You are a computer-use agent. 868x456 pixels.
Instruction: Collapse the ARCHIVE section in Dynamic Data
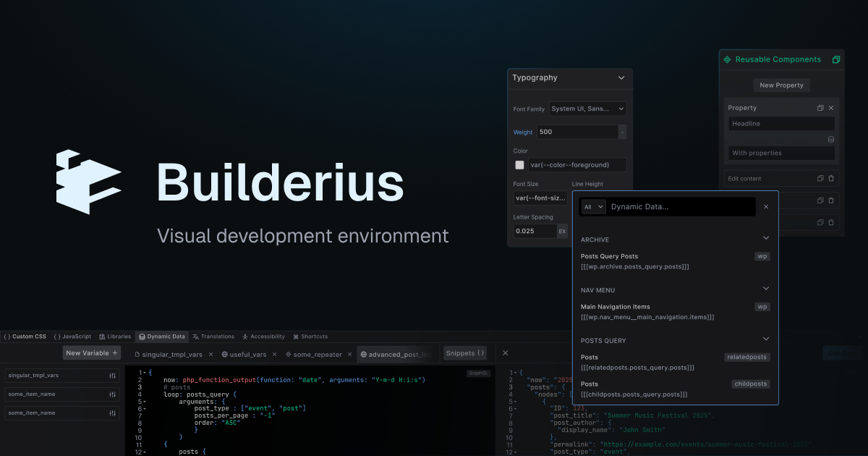[765, 237]
